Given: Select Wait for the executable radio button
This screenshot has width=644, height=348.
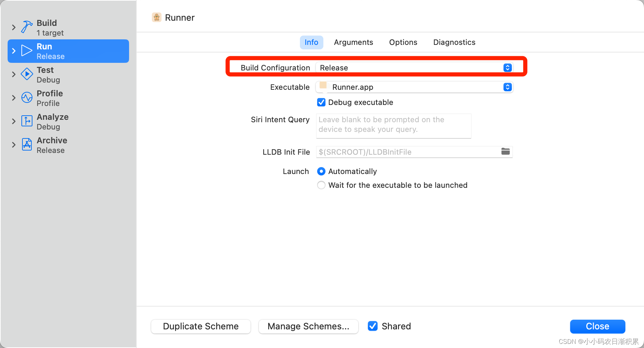Looking at the screenshot, I should coord(321,185).
